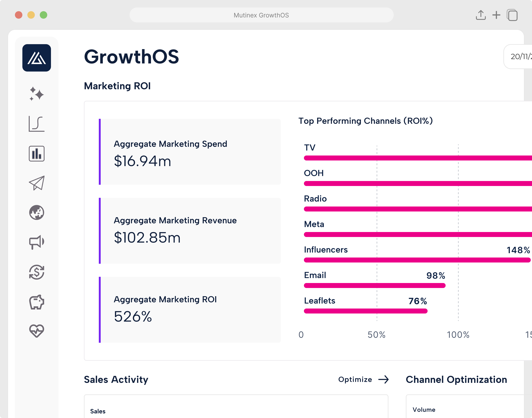Click the tab overview icon in the toolbar
Viewport: 532px width, 418px height.
(512, 15)
